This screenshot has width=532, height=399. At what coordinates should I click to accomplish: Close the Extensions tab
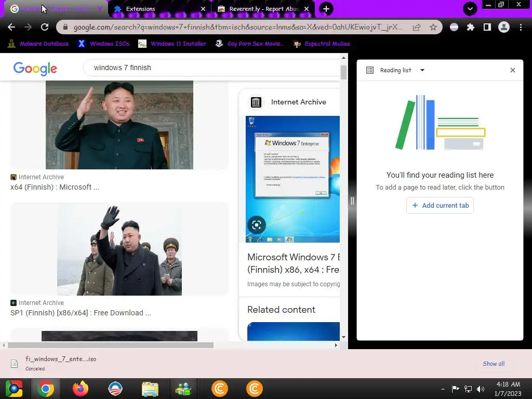pos(203,9)
